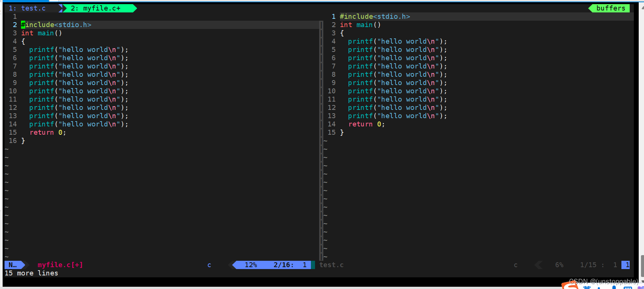Click line 14 printf in left pane
Screen dimensions: 644x289
click(79, 124)
